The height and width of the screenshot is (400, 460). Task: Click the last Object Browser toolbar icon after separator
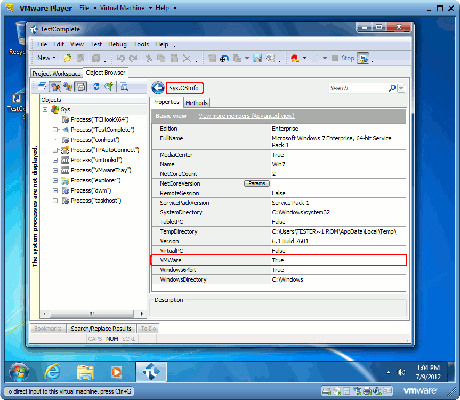124,87
